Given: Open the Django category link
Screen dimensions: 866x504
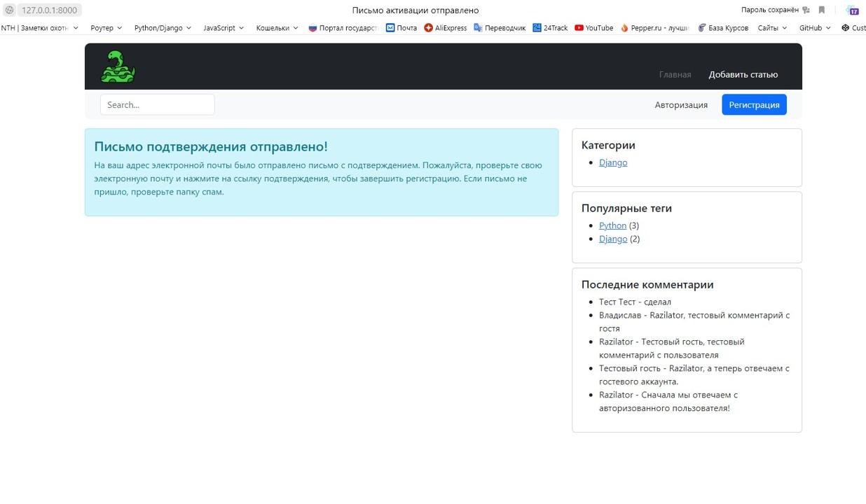Looking at the screenshot, I should [x=613, y=162].
